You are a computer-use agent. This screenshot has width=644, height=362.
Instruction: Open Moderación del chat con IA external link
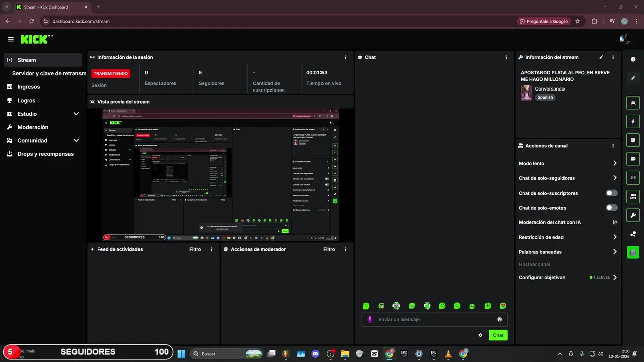click(x=615, y=222)
